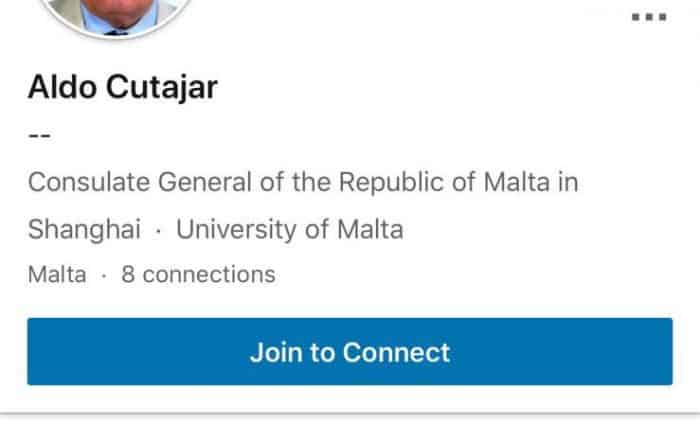Click the word 'to' on the blue button
Image resolution: width=700 pixels, height=441 pixels.
click(322, 352)
